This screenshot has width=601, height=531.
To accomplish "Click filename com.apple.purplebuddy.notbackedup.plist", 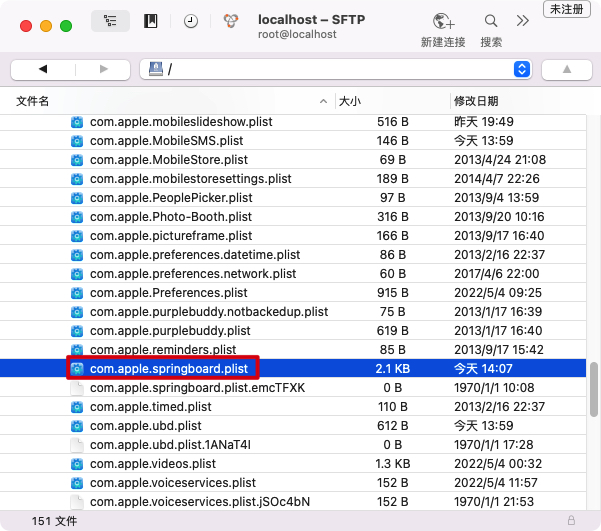I will point(209,312).
